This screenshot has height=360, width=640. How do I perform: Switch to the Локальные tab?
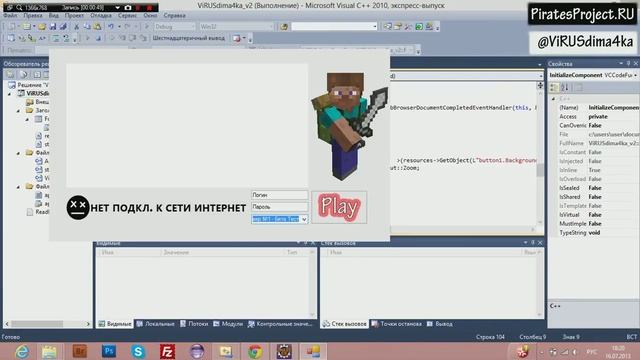point(156,324)
